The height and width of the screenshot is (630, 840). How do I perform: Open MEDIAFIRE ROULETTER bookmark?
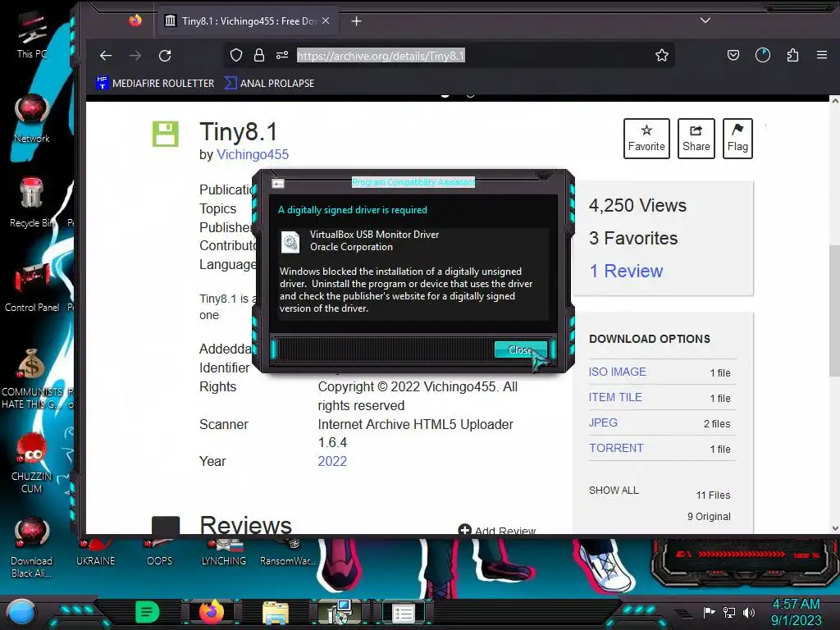[155, 83]
